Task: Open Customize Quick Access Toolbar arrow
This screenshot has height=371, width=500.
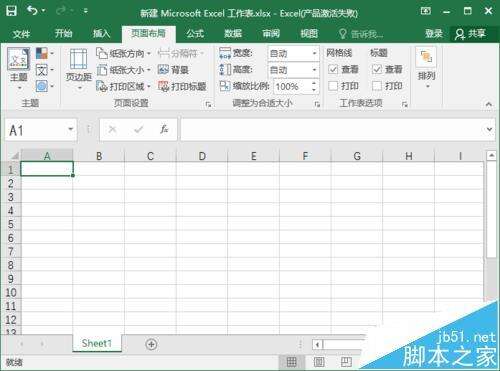Action: point(86,11)
